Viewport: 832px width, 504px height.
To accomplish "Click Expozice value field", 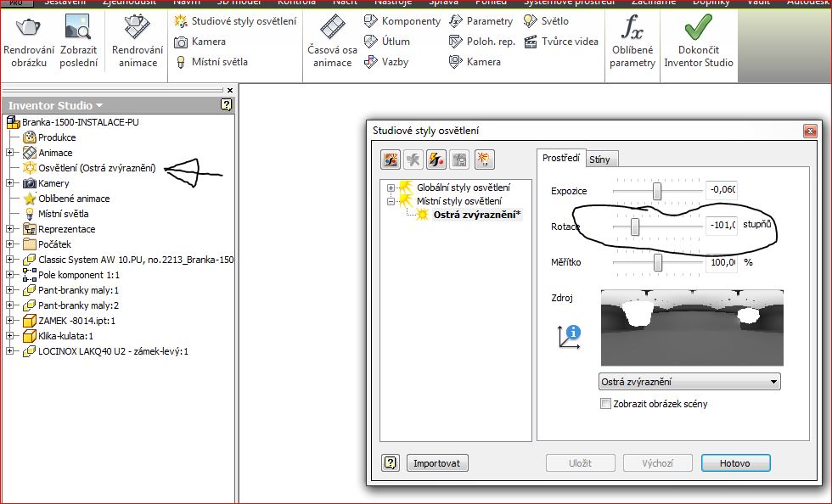I will [722, 189].
